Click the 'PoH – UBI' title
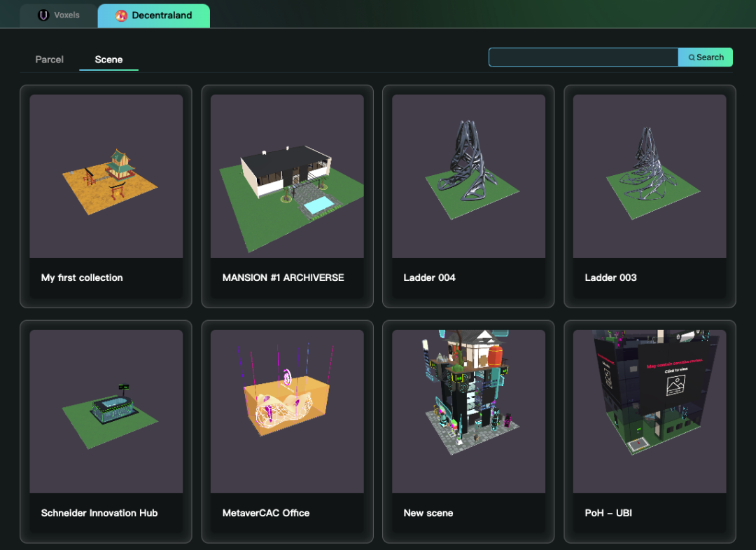756x550 pixels. coord(608,513)
